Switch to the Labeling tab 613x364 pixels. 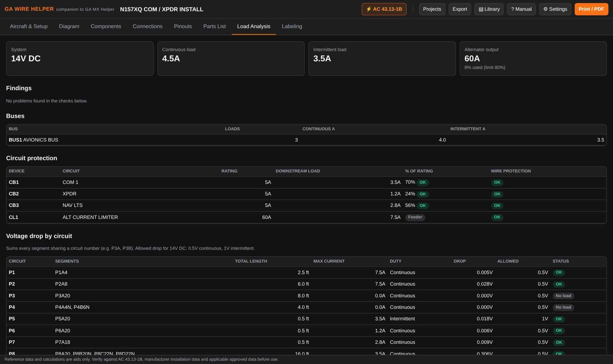[292, 26]
